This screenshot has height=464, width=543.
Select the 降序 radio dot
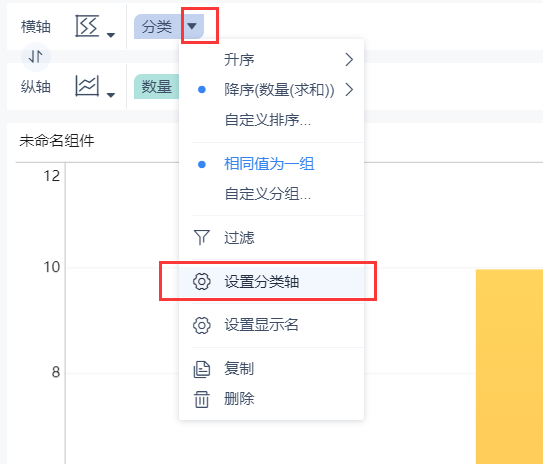[202, 90]
